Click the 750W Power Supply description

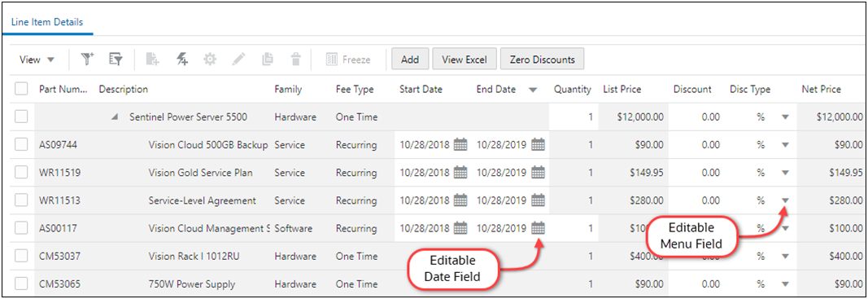pyautogui.click(x=191, y=284)
